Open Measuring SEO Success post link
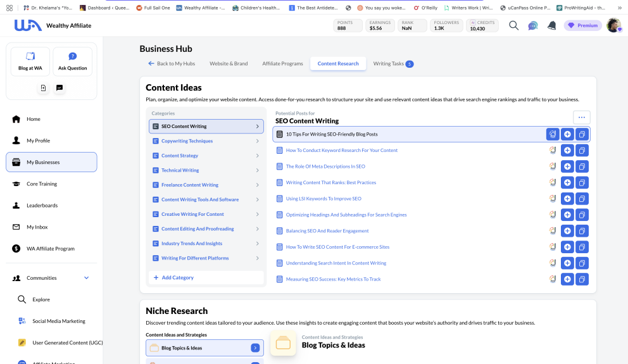The height and width of the screenshot is (364, 628). (x=333, y=279)
